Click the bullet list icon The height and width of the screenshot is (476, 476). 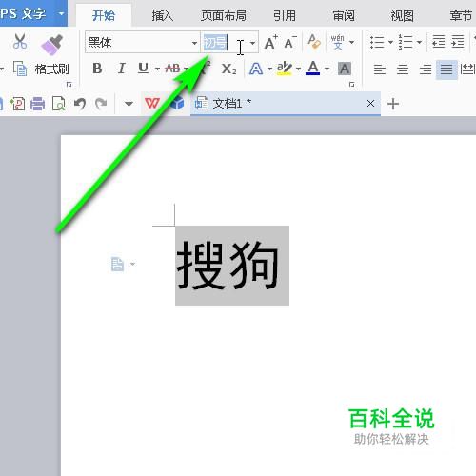(x=377, y=42)
